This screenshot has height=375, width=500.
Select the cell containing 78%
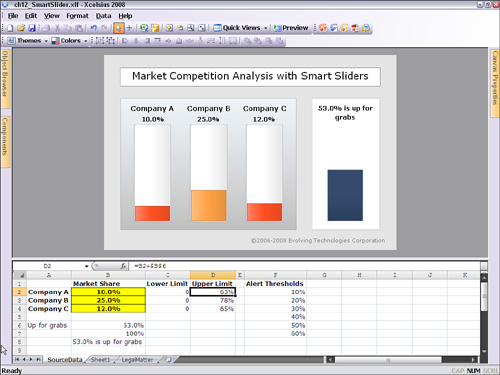coord(213,300)
